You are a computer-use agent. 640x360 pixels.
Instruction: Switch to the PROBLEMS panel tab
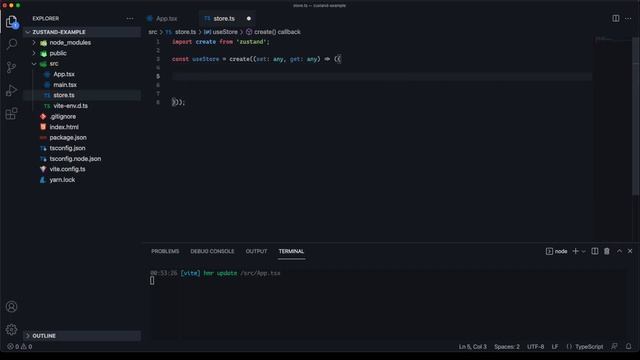coord(165,251)
